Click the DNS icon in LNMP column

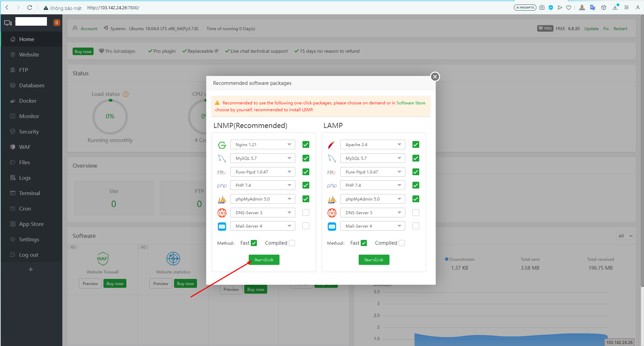tap(222, 213)
